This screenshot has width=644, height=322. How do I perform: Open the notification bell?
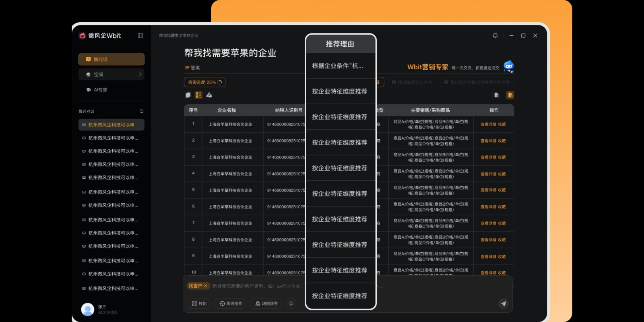pos(495,35)
